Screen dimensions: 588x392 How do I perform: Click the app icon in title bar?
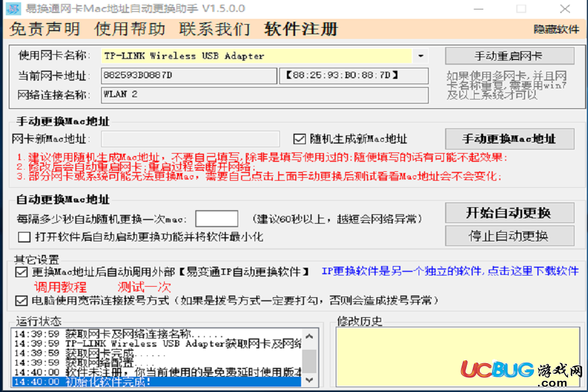14,8
